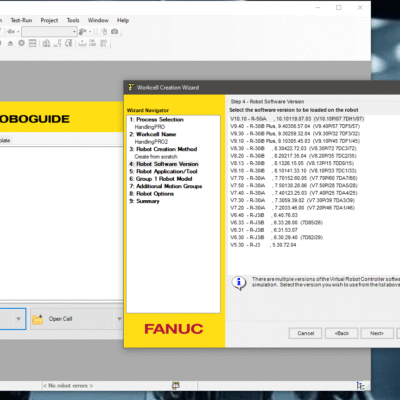Select version V9.40 - R-30iB Plus
The height and width of the screenshot is (400, 400).
coord(295,126)
